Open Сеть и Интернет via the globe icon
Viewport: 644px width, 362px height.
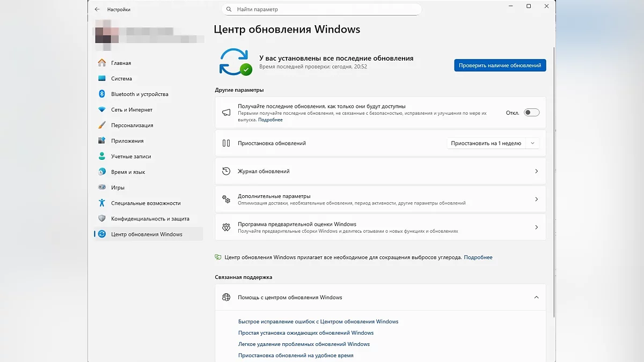click(102, 109)
